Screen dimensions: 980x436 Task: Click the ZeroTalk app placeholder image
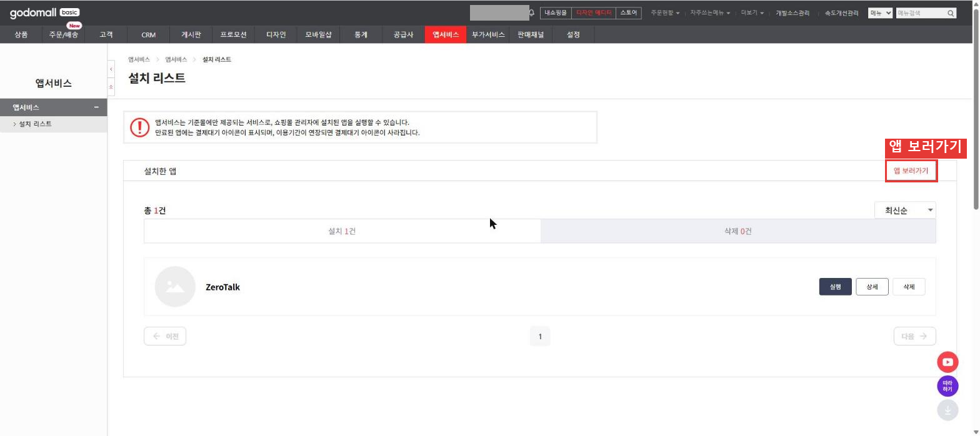175,287
